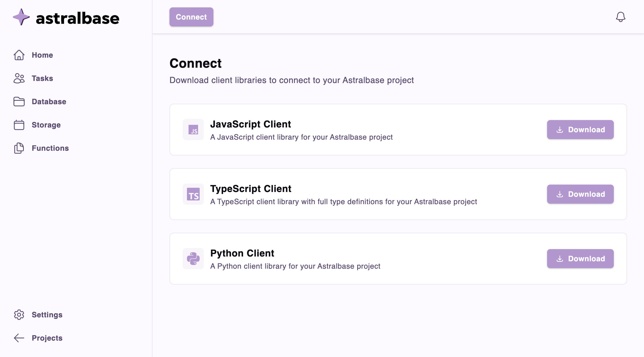Navigate to Settings
This screenshot has height=357, width=644.
pos(47,315)
